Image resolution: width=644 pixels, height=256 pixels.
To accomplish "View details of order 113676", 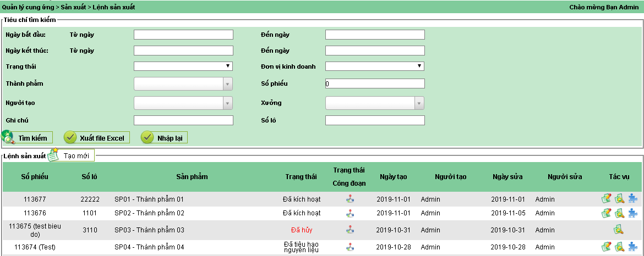I will pyautogui.click(x=619, y=213).
